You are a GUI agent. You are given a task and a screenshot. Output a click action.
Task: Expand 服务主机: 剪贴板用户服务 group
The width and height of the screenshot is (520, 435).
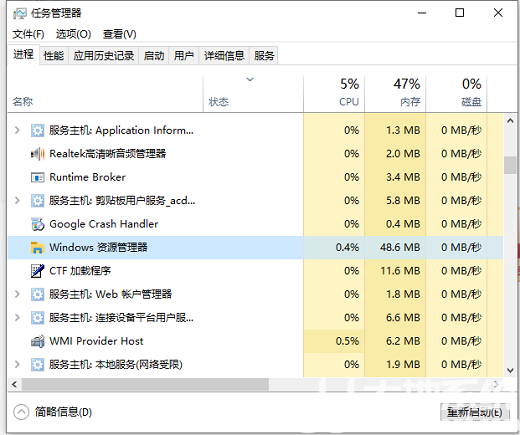pyautogui.click(x=17, y=201)
